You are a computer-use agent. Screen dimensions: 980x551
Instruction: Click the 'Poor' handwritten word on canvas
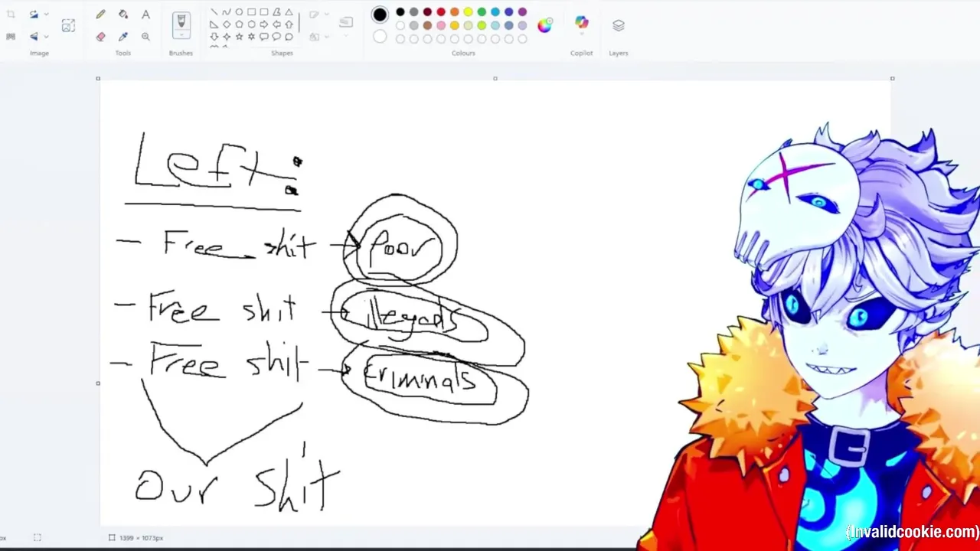pyautogui.click(x=403, y=246)
